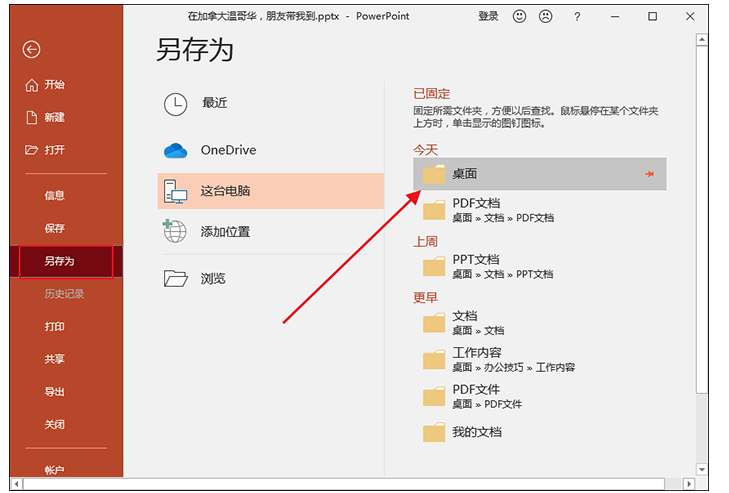Unpin the 桌面 folder using pin icon
This screenshot has height=493, width=729.
pos(649,174)
